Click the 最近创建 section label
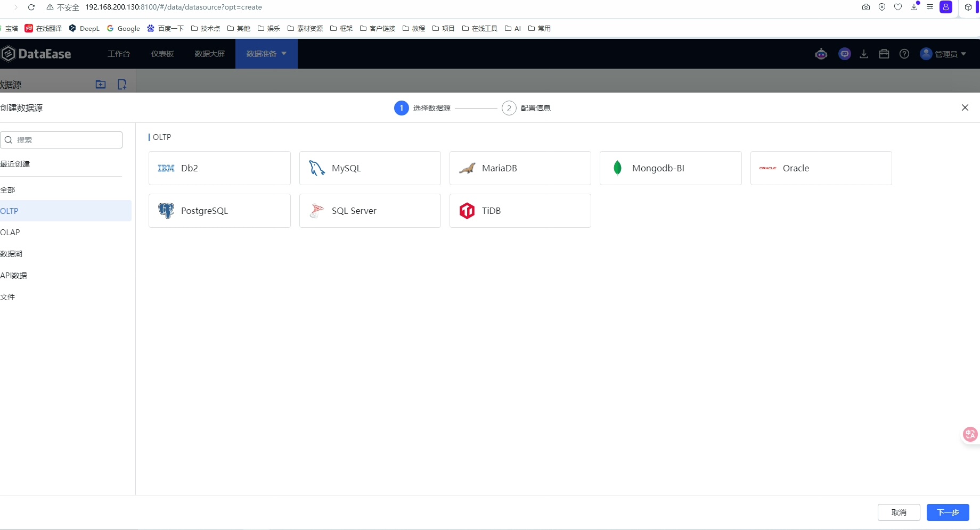Image resolution: width=980 pixels, height=530 pixels. click(15, 164)
